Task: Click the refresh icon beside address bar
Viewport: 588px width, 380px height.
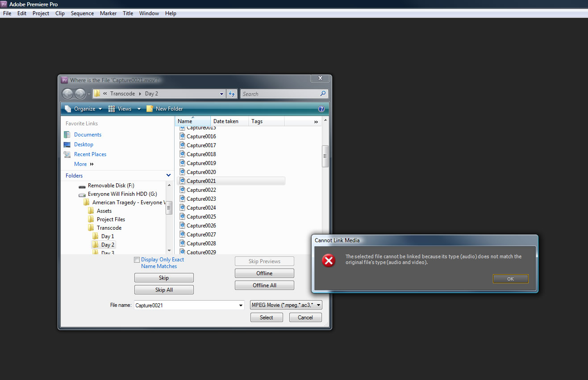Action: 232,94
